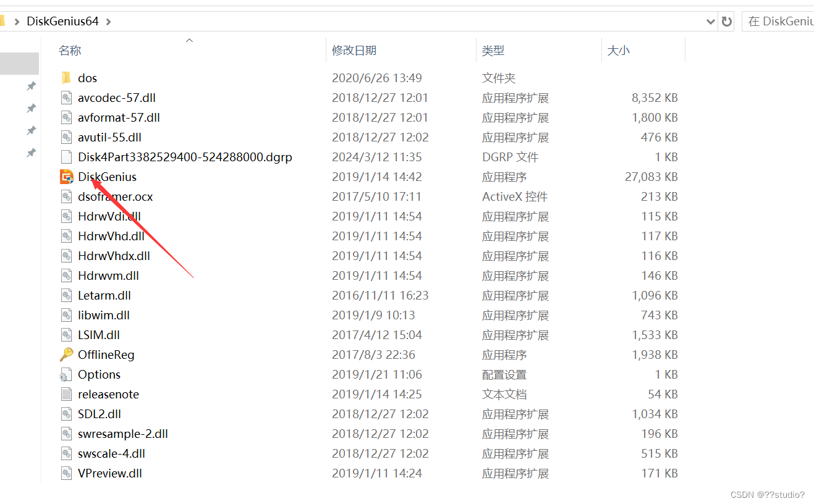
Task: Select the file name avcodec-57.dll
Action: [x=117, y=98]
